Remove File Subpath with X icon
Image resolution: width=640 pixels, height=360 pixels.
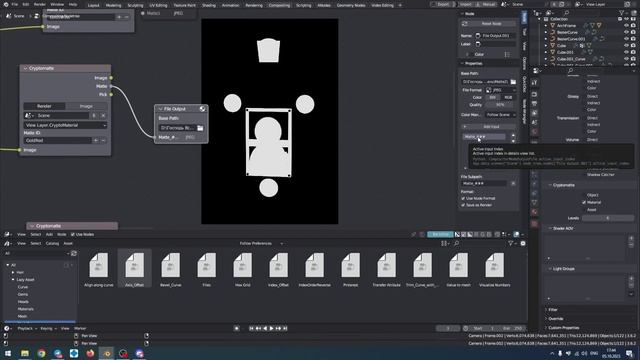pyautogui.click(x=513, y=184)
